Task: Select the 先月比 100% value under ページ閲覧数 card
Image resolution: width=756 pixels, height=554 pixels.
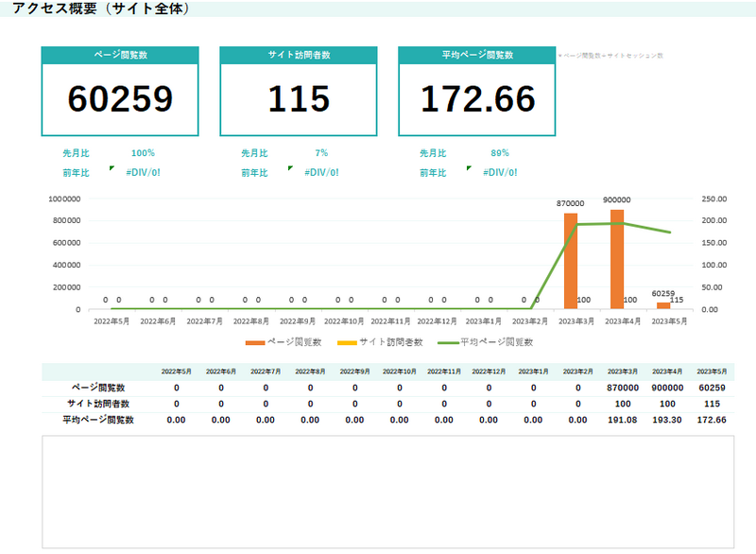Action: tap(143, 152)
